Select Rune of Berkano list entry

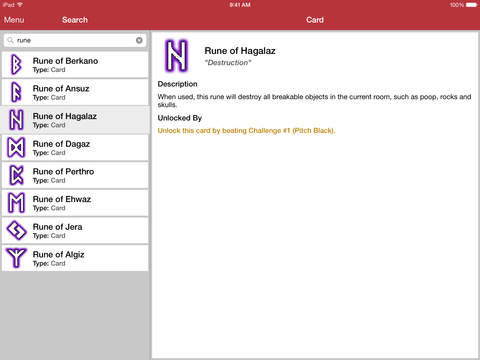tap(75, 65)
